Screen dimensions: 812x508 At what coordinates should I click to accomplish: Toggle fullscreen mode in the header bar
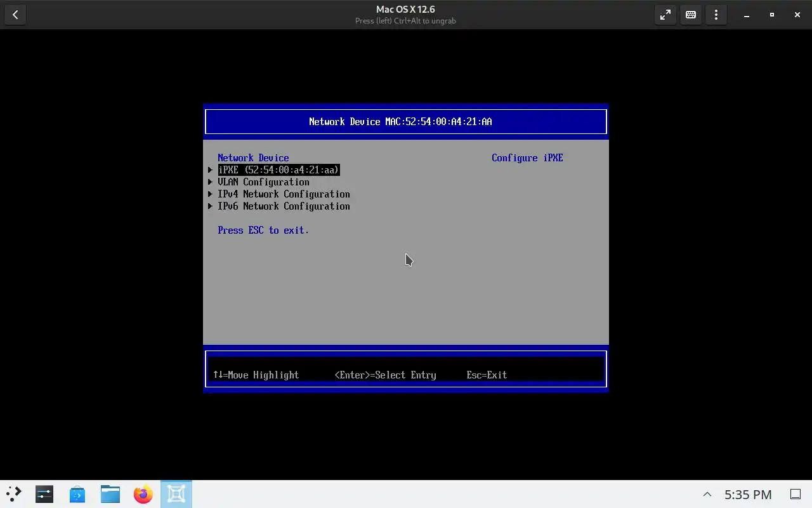tap(665, 15)
